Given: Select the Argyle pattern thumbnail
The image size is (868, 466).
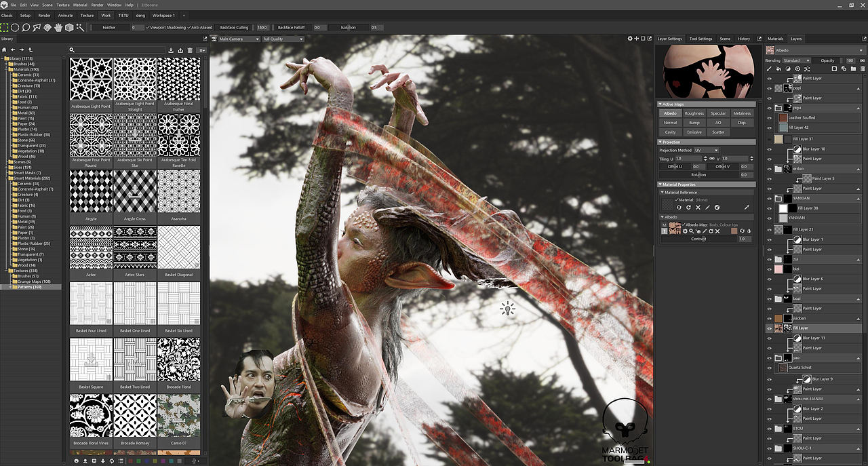Looking at the screenshot, I should (x=91, y=192).
